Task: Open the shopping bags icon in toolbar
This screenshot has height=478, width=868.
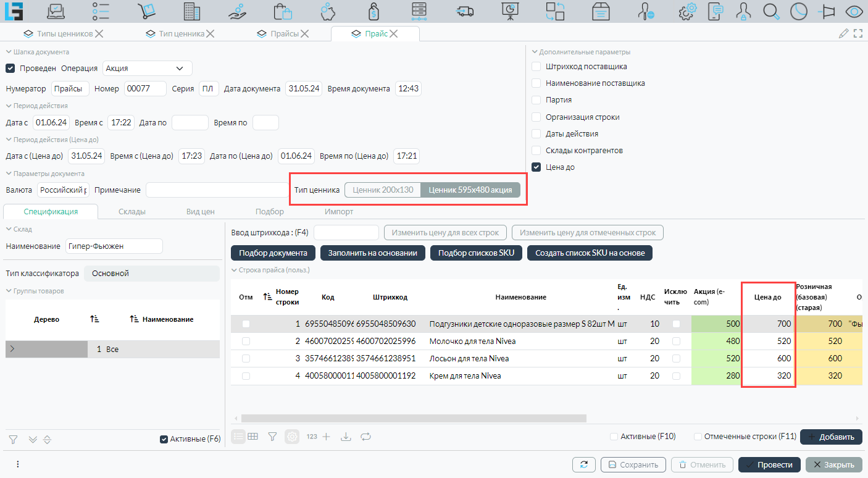Action: [x=282, y=10]
